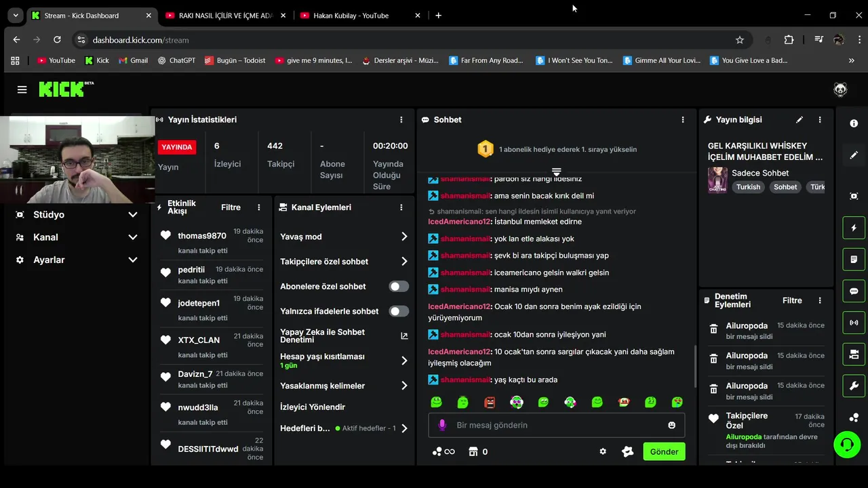Open Yavaş mod options arrow
The image size is (868, 488).
coord(404,237)
